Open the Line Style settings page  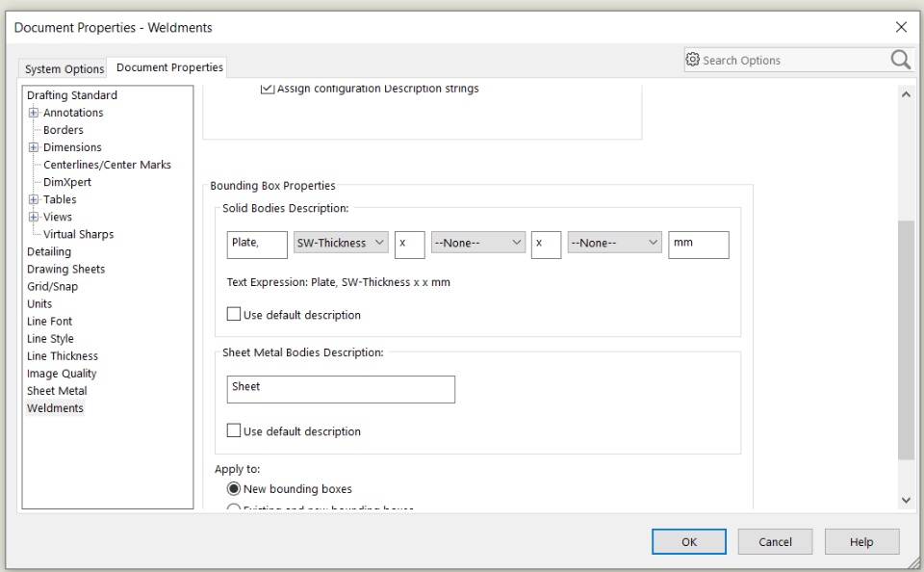(50, 339)
